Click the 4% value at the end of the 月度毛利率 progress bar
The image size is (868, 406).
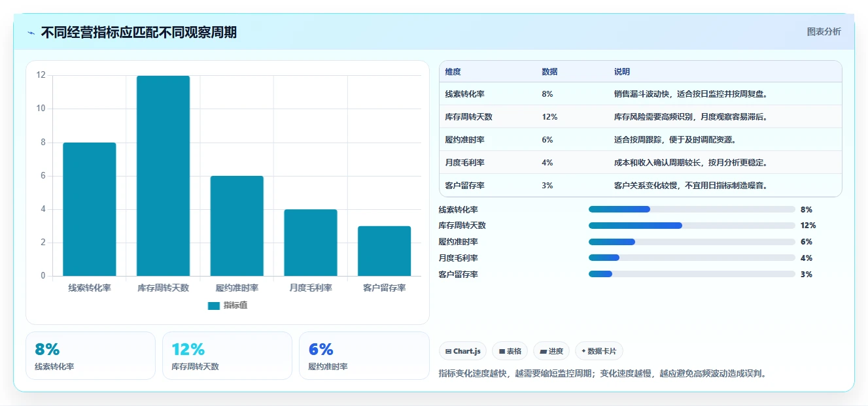807,258
